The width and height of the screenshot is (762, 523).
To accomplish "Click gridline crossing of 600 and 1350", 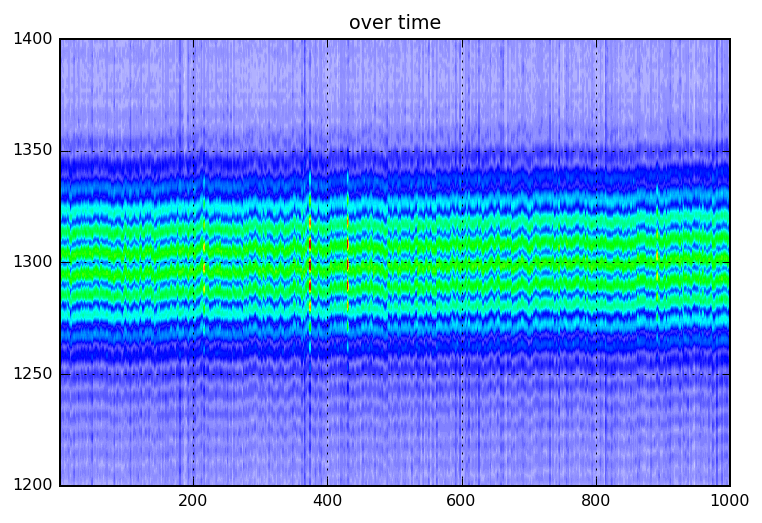I will coord(462,151).
